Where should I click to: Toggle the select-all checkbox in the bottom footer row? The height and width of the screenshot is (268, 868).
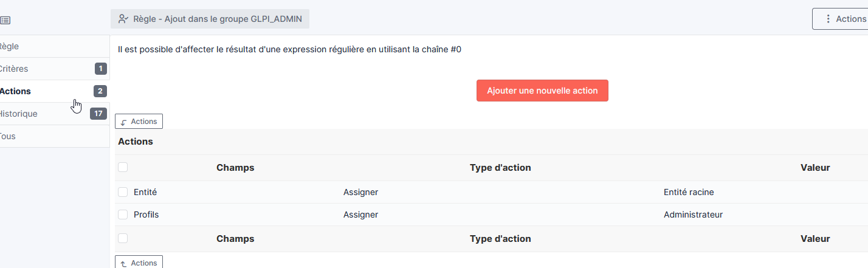pos(123,238)
